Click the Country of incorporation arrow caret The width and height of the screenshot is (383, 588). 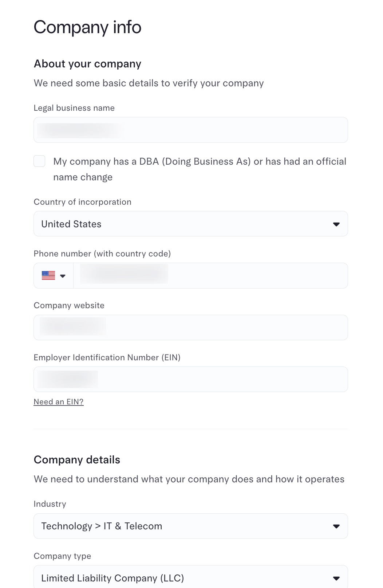(336, 224)
